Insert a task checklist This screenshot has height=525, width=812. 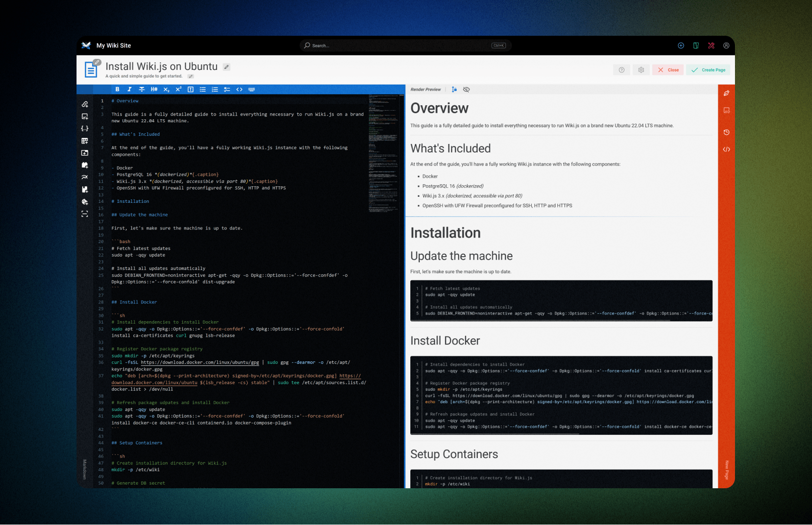click(227, 89)
